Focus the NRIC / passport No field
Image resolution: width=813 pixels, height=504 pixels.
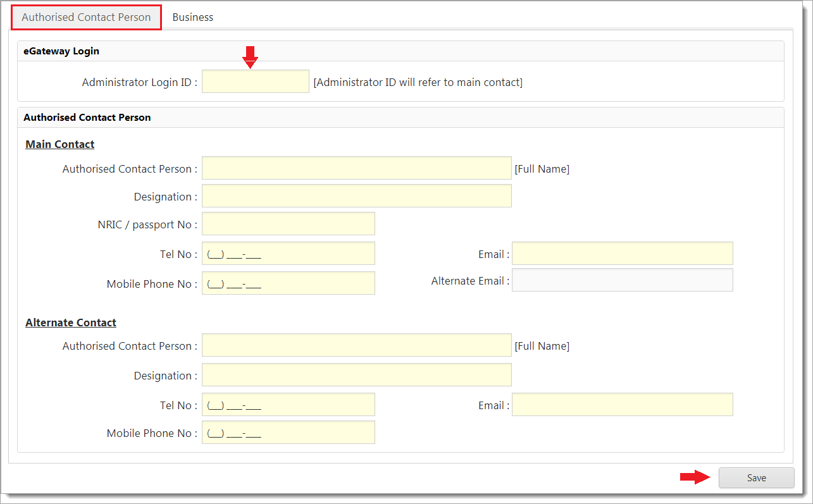point(288,224)
